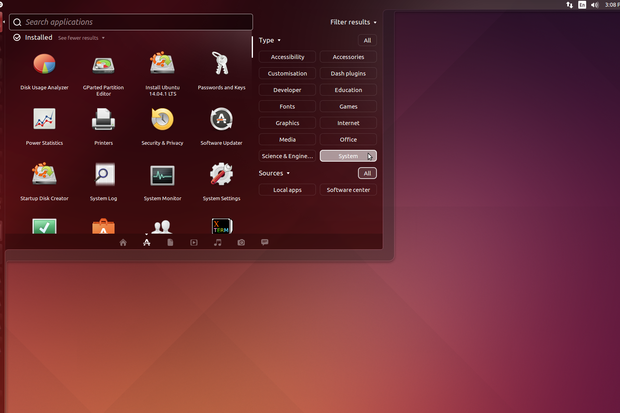Screen dimensions: 620x413
Task: Open the network indicator in top panel
Action: (x=569, y=5)
